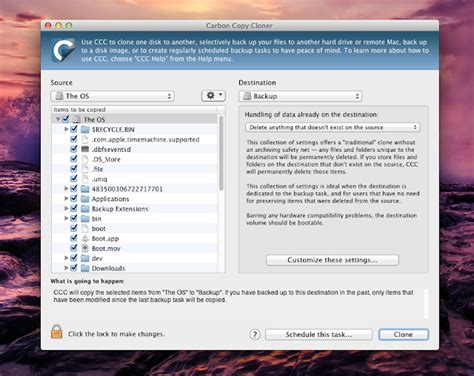Click the .com.apple.timemachine.supported file icon

pyautogui.click(x=85, y=139)
